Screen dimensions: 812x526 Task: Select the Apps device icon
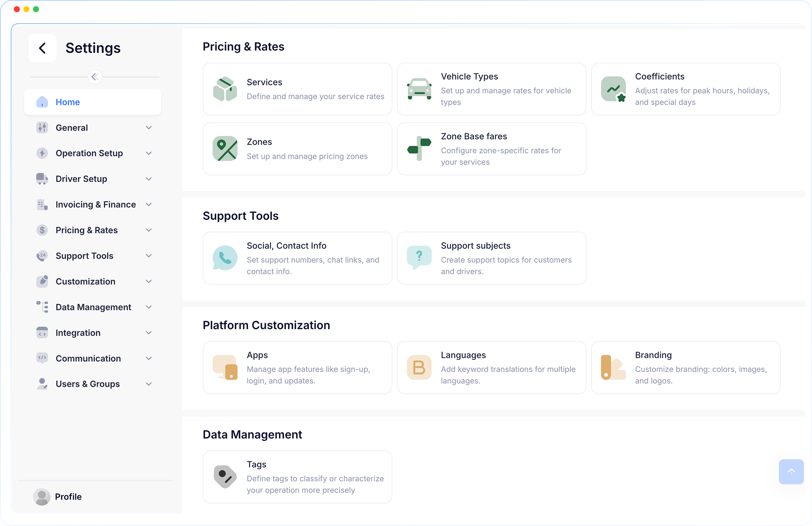pyautogui.click(x=225, y=367)
